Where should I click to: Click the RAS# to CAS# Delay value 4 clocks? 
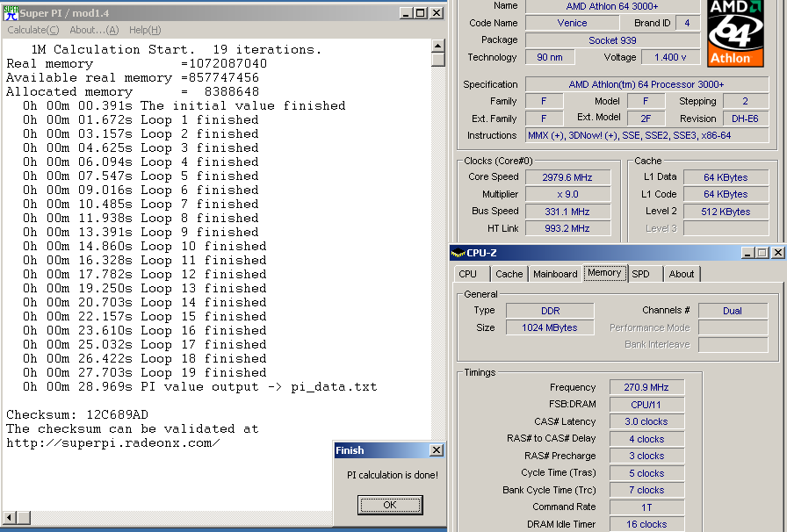click(x=646, y=439)
